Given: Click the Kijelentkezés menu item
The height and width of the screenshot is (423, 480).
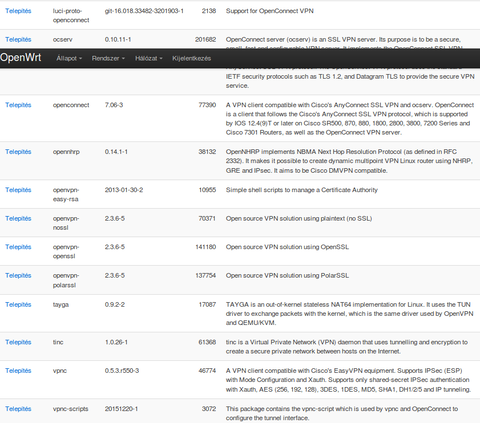Looking at the screenshot, I should point(192,58).
